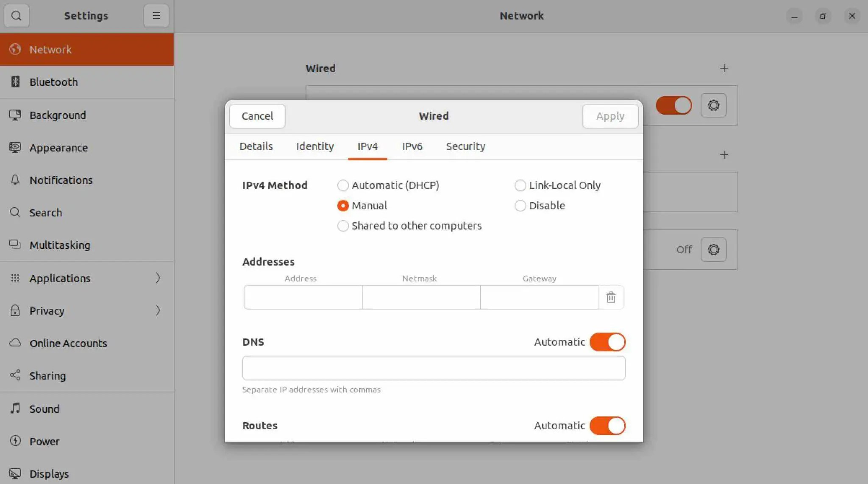Select Automatic (DHCP) IPv4 method

pos(343,185)
